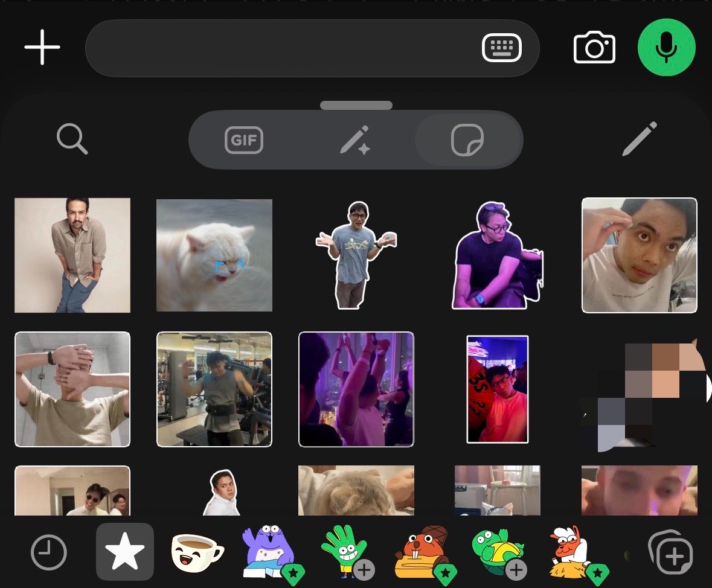Send sticker of hands covering face
The image size is (712, 588).
point(72,389)
